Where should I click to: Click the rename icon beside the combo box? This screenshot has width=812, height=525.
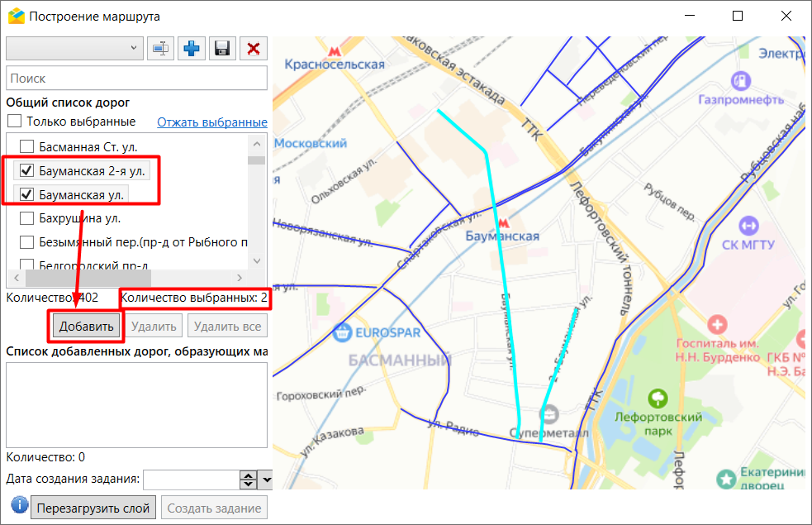[161, 48]
